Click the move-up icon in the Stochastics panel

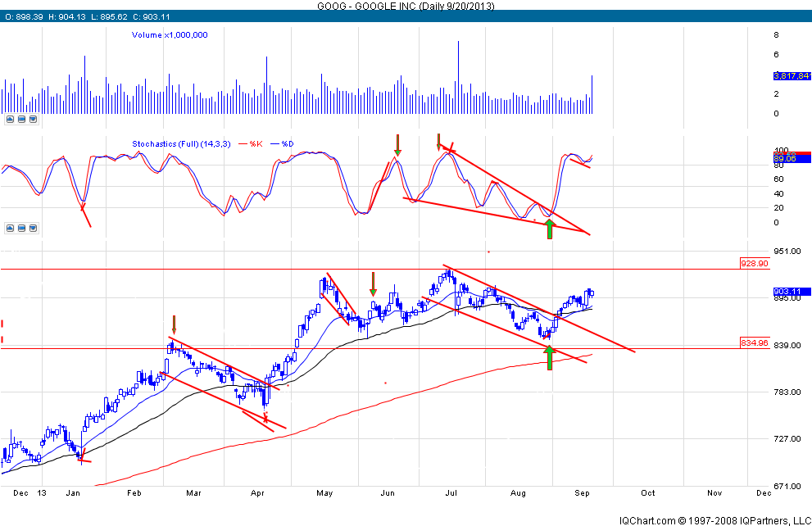(10, 228)
